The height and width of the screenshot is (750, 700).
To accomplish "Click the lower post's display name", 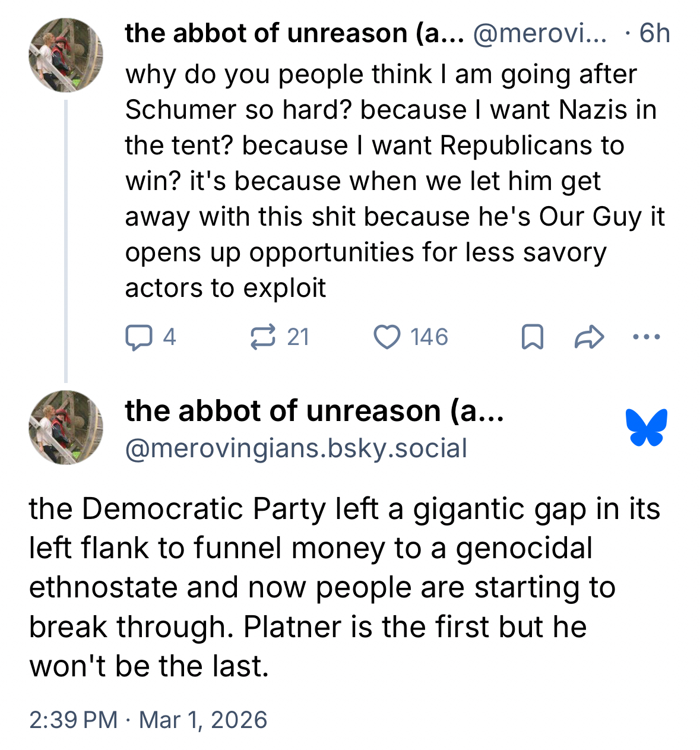I will [x=314, y=411].
